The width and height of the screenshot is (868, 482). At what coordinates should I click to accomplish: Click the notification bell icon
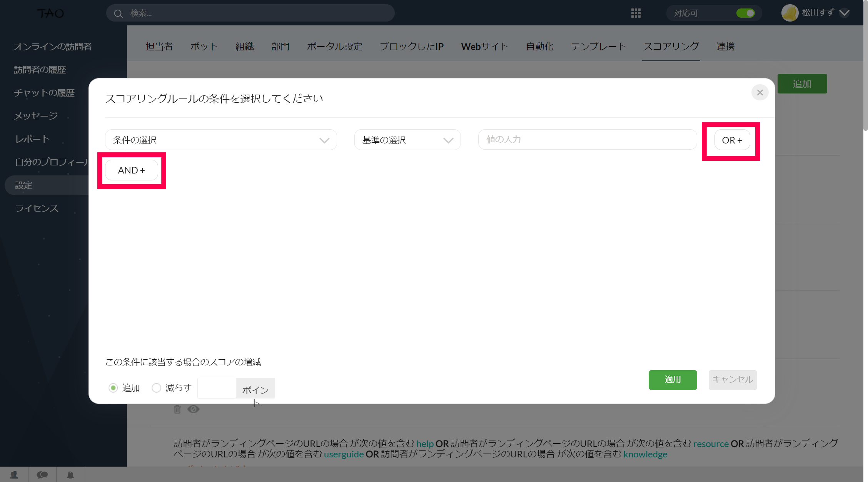point(70,475)
